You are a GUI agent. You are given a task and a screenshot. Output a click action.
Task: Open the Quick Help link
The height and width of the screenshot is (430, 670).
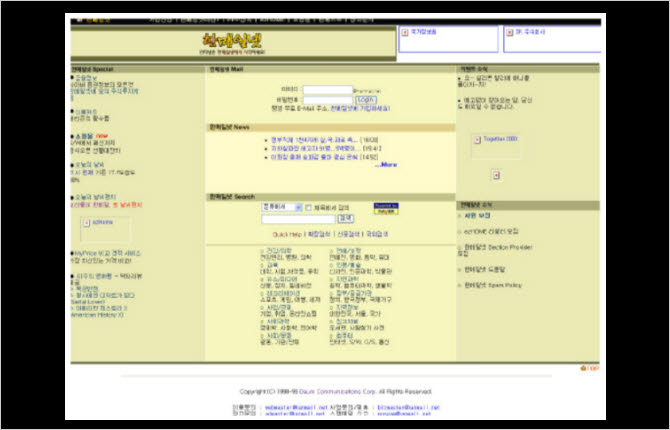(287, 234)
